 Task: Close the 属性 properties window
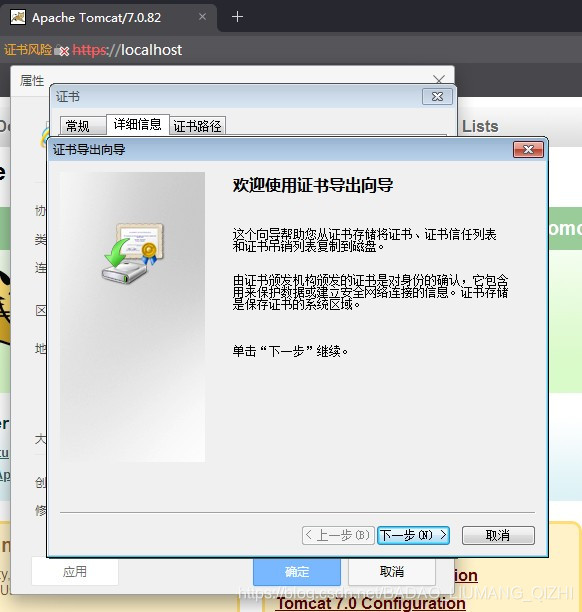(x=439, y=80)
